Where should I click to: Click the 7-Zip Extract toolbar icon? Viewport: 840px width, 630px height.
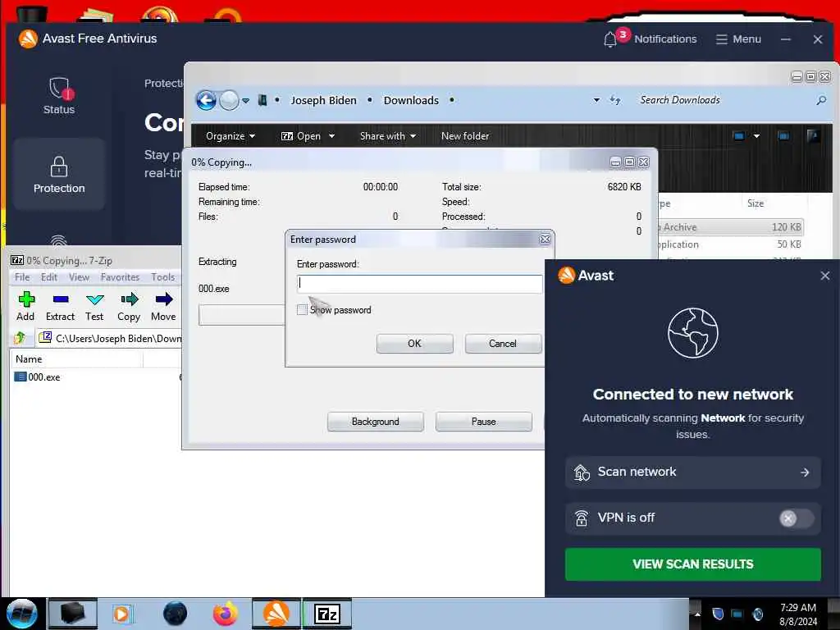(60, 307)
